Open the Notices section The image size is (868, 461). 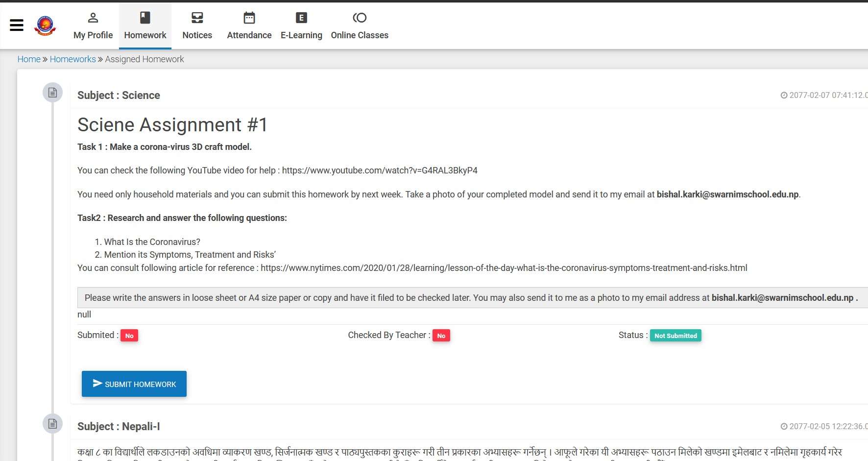197,26
